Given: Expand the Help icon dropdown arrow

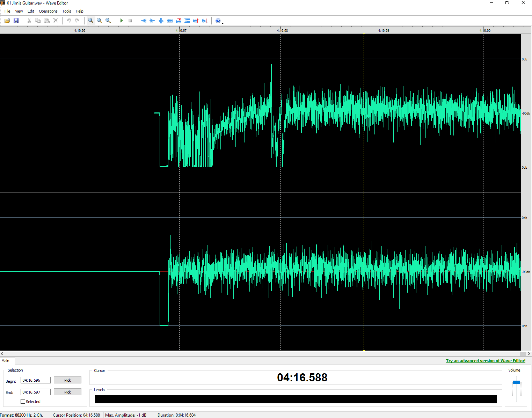Looking at the screenshot, I should click(223, 23).
